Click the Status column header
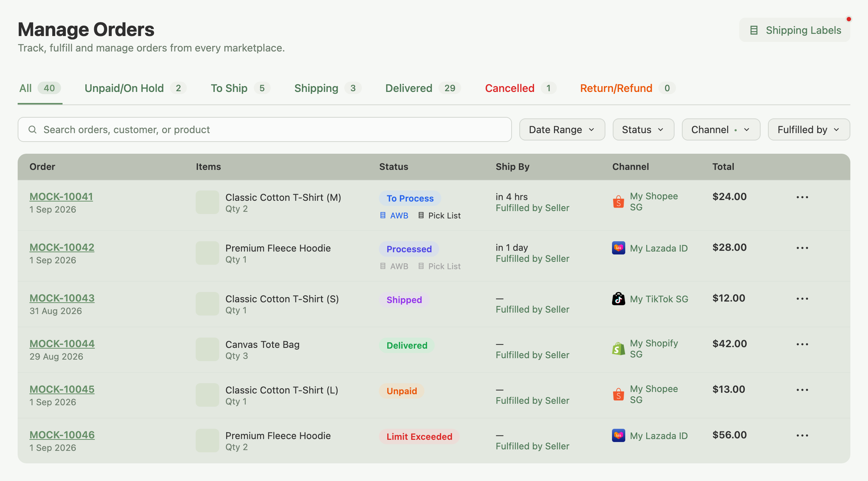868x481 pixels. tap(394, 167)
